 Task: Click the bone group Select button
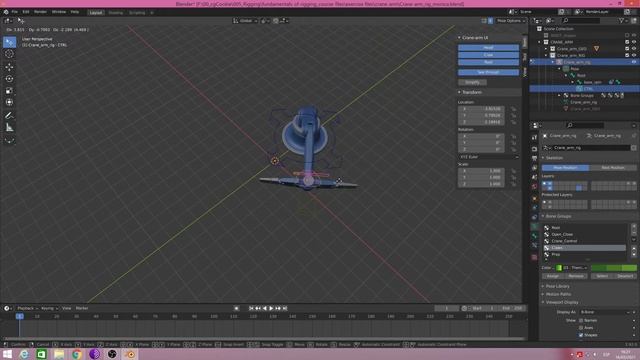(602, 276)
